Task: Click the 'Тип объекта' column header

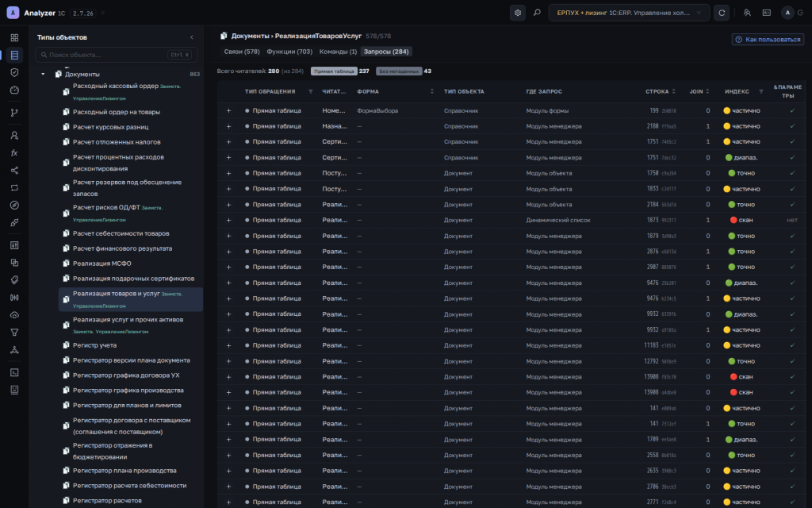Action: [464, 92]
